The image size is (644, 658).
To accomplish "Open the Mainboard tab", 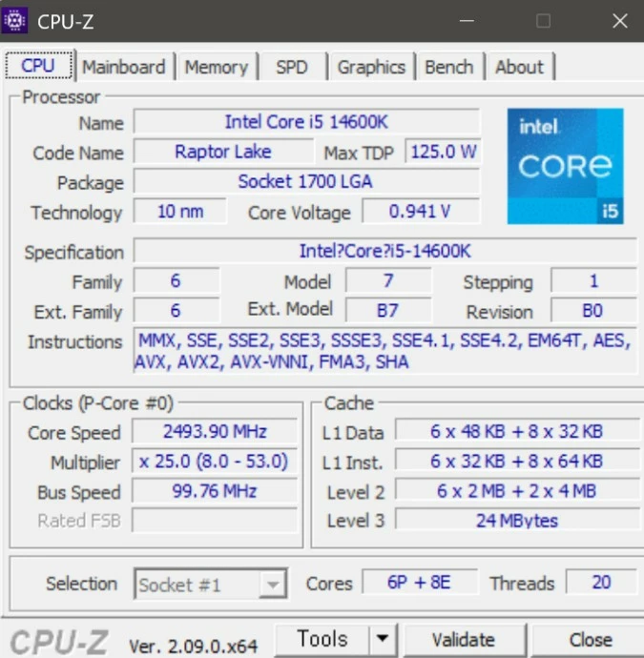I will click(x=124, y=67).
